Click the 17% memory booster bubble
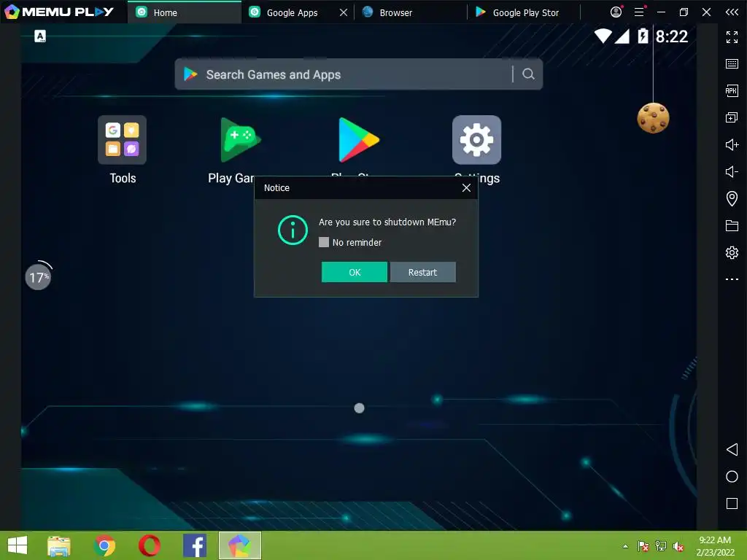This screenshot has height=560, width=747. (38, 276)
